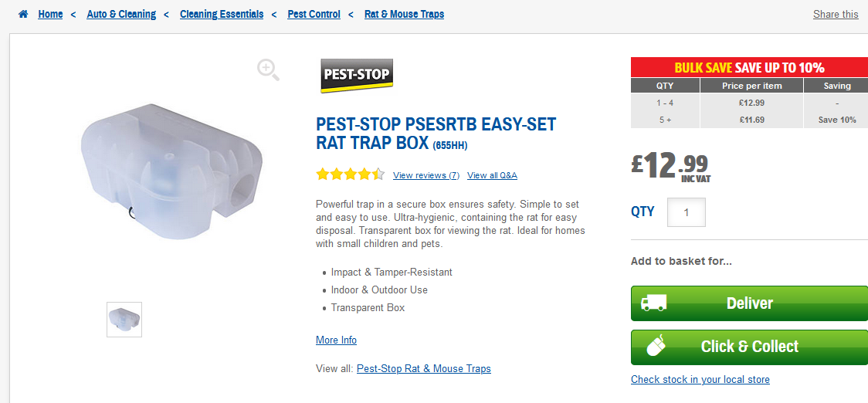Go to Auto & Cleaning breadcrumb
The image size is (868, 403).
121,14
